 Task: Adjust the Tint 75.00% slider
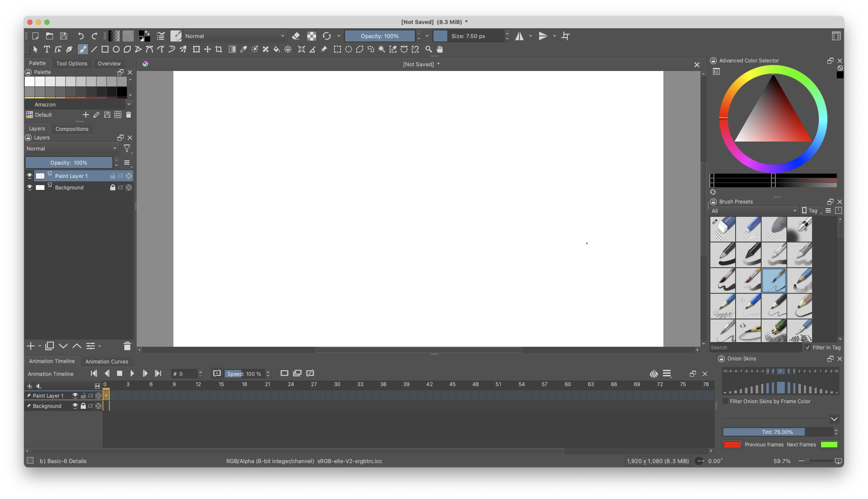(x=777, y=432)
